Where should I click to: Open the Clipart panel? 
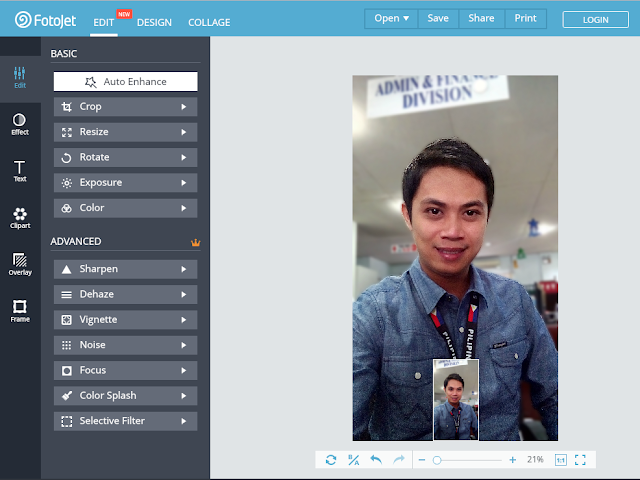pyautogui.click(x=20, y=218)
